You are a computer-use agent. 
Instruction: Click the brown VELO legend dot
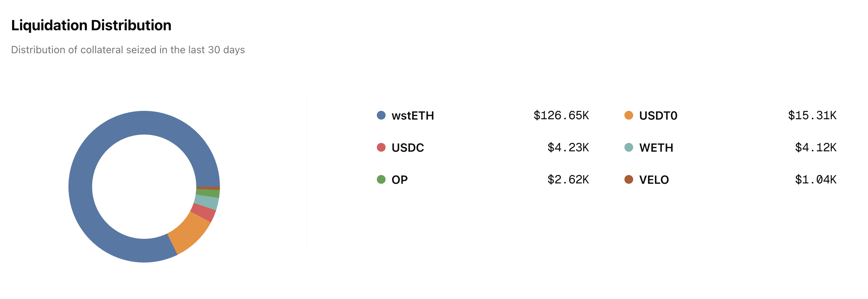629,179
